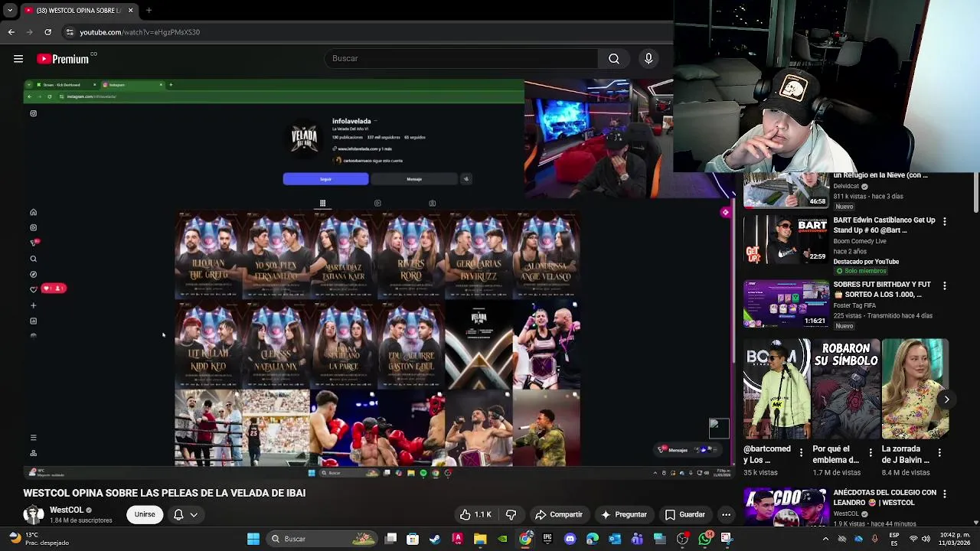Expand notification options chevron beside bell
The width and height of the screenshot is (980, 551).
pos(194,514)
